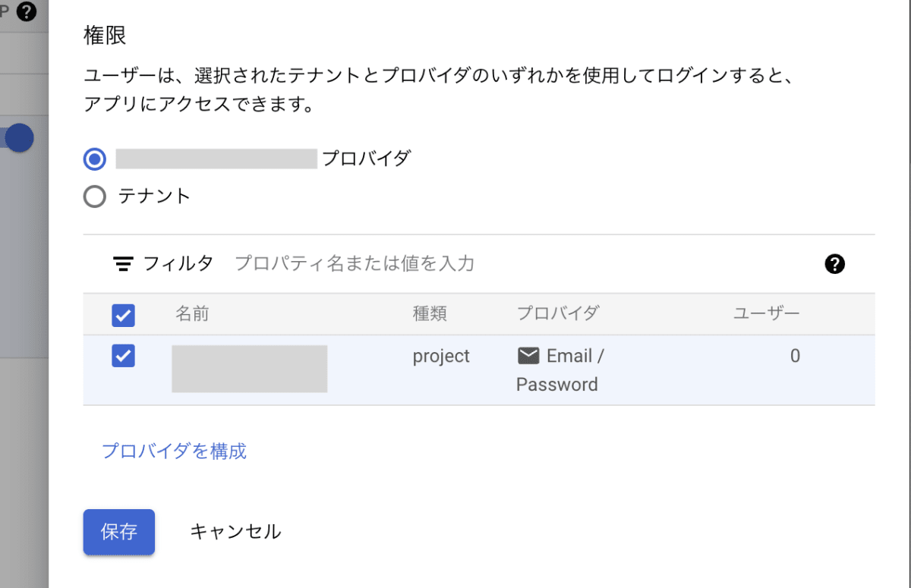Toggle the blue switch behind the dialog
Image resolution: width=911 pixels, height=588 pixels.
coord(20,139)
